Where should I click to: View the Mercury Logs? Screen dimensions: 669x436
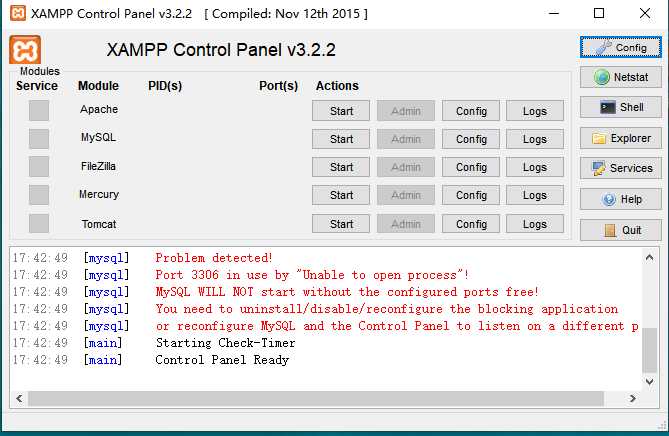(x=535, y=195)
